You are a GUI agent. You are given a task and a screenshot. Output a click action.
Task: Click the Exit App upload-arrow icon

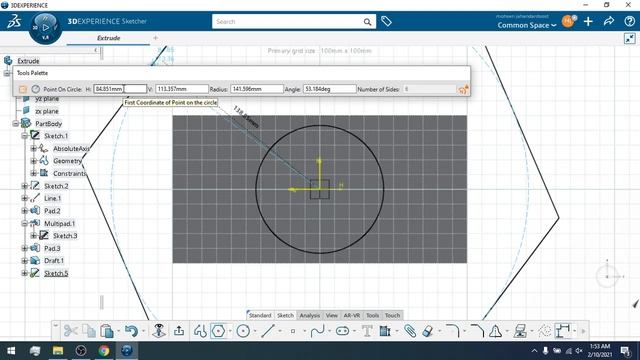(179, 331)
